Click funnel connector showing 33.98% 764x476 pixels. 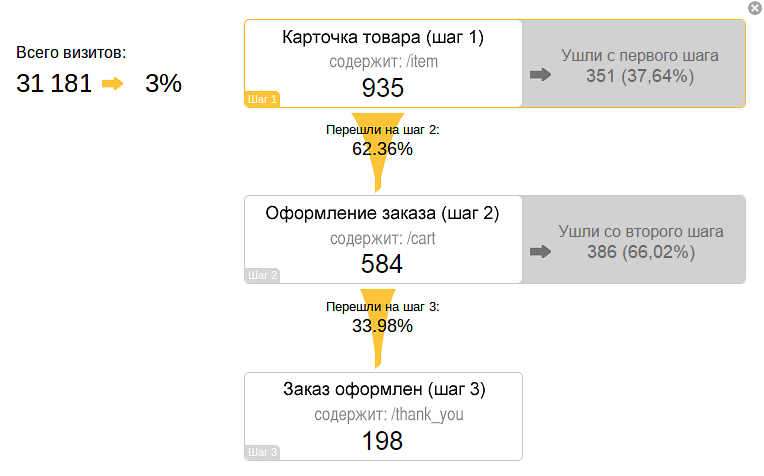click(381, 326)
